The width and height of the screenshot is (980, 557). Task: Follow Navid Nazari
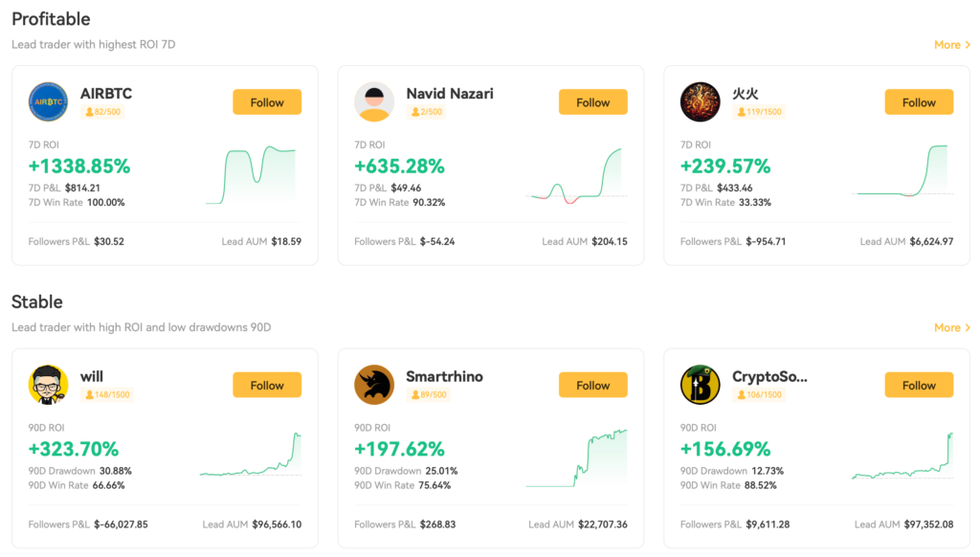(592, 102)
